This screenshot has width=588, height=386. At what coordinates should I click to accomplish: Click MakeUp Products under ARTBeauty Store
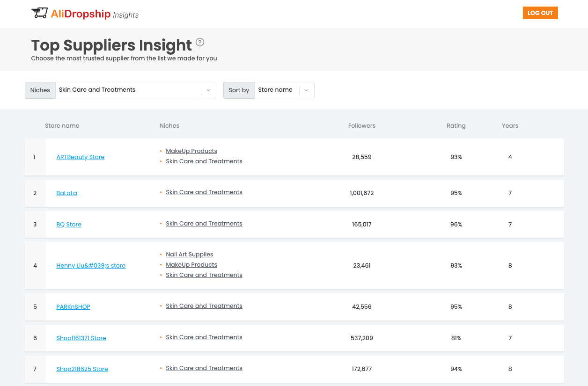[191, 151]
